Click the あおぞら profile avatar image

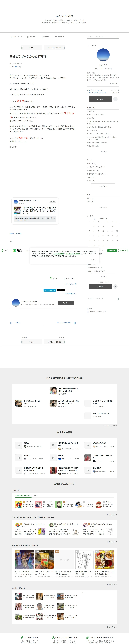tap(103, 55)
